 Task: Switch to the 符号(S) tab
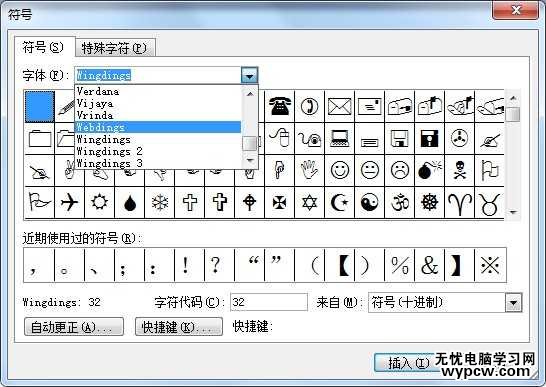pos(43,47)
